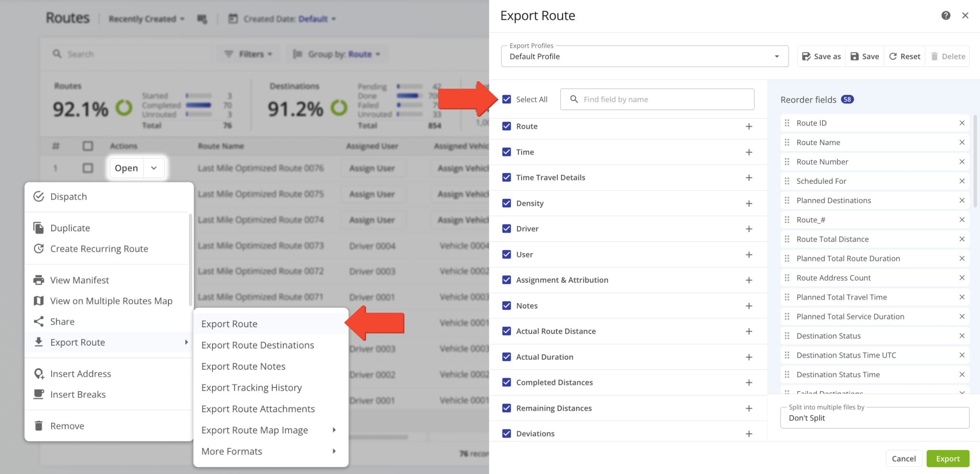Expand the Open button dropdown arrow

[x=154, y=168]
